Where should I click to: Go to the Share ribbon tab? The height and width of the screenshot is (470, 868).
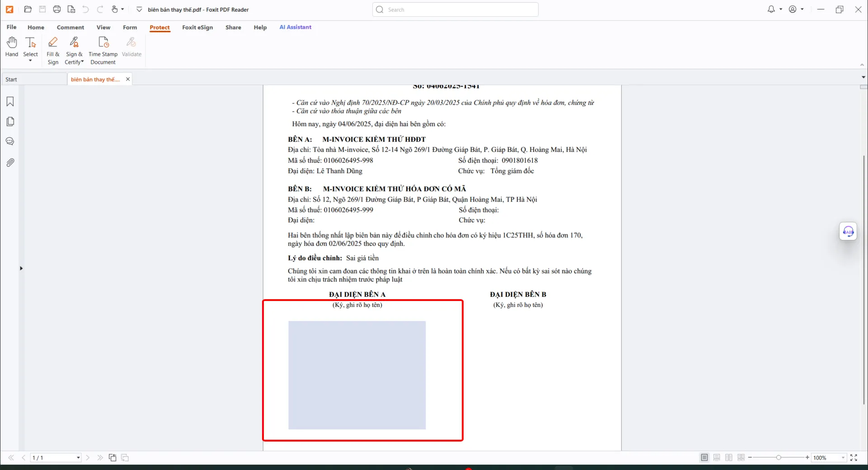click(x=233, y=27)
